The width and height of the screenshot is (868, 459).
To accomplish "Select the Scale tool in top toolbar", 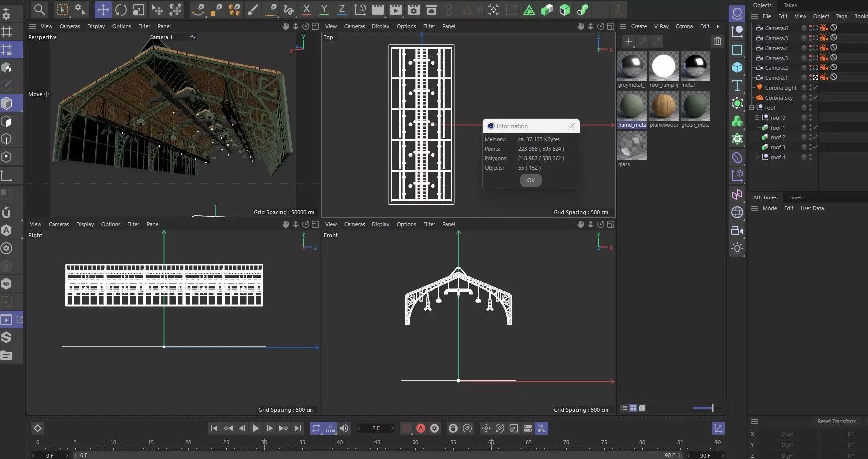I will click(138, 10).
